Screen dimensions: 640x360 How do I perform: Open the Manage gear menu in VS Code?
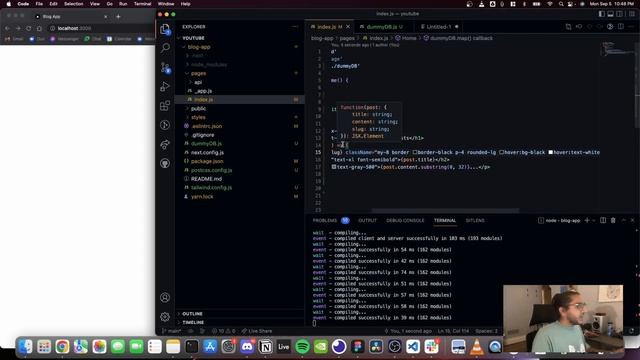[165, 317]
